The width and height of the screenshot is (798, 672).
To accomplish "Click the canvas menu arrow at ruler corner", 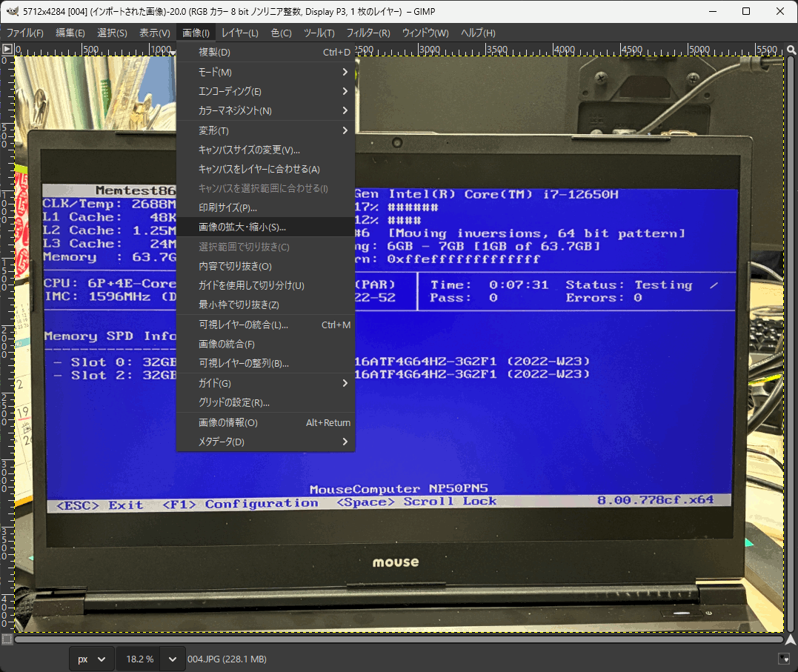I will 7,49.
